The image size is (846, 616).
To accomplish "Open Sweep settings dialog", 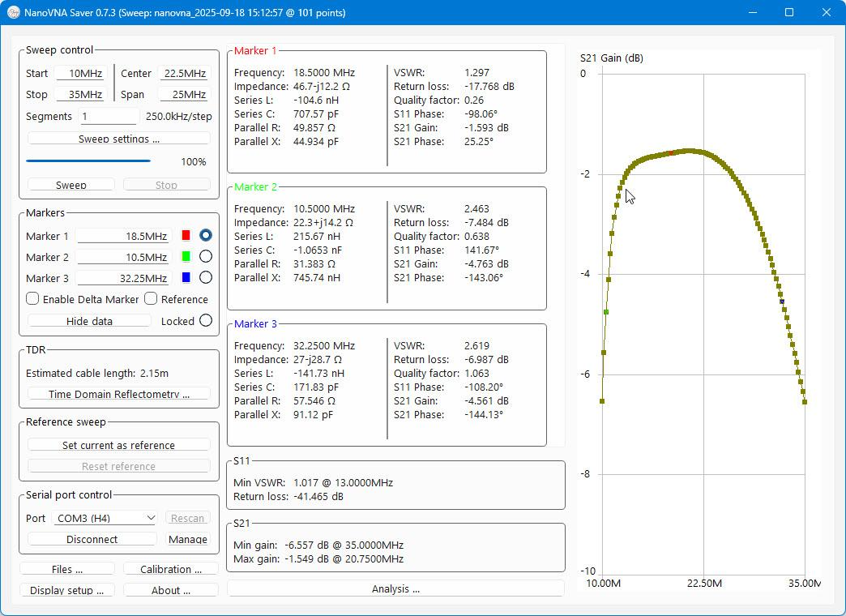I will point(118,139).
